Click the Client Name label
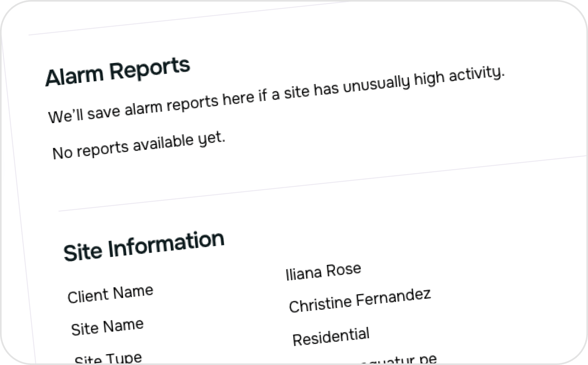This screenshot has width=588, height=365. (x=110, y=294)
